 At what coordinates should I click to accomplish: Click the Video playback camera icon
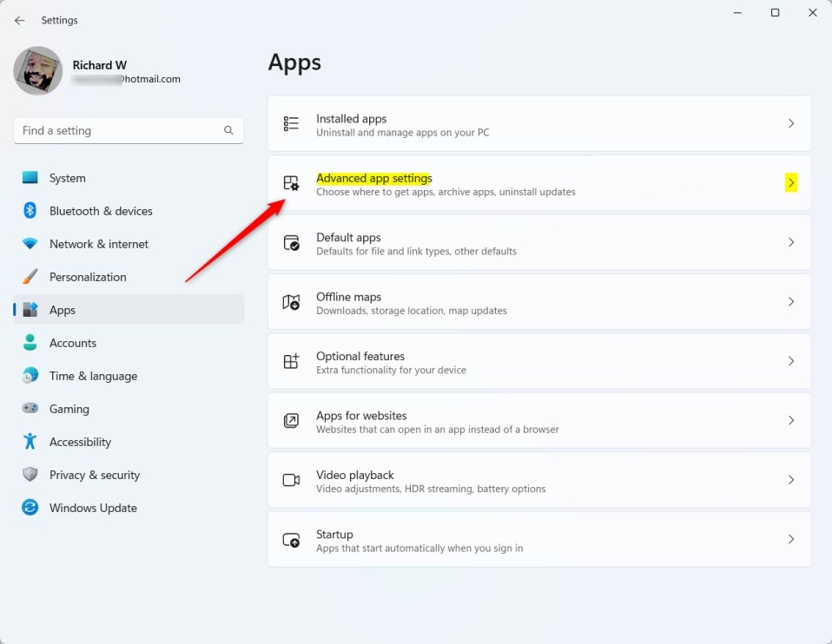coord(292,480)
